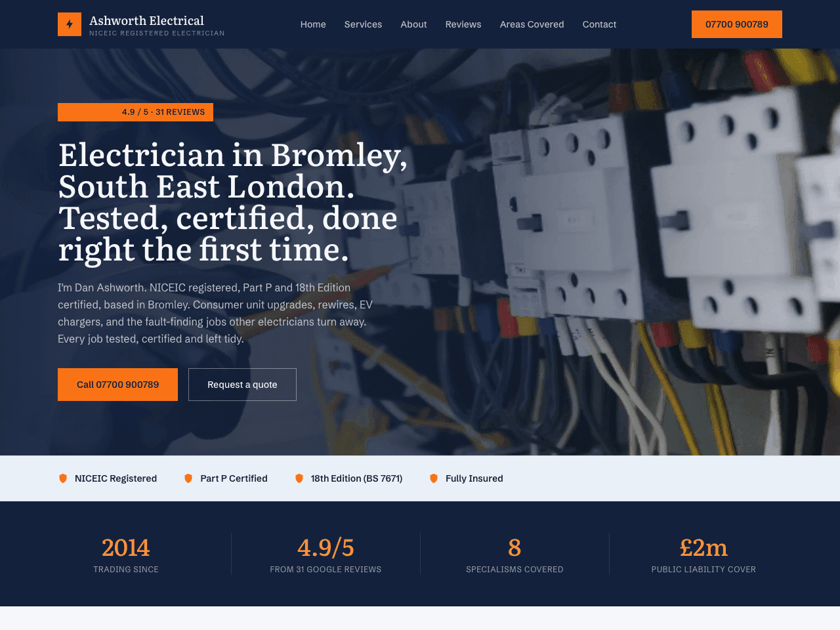The width and height of the screenshot is (840, 630).
Task: Click the Part P Certified shield icon
Action: (x=188, y=478)
